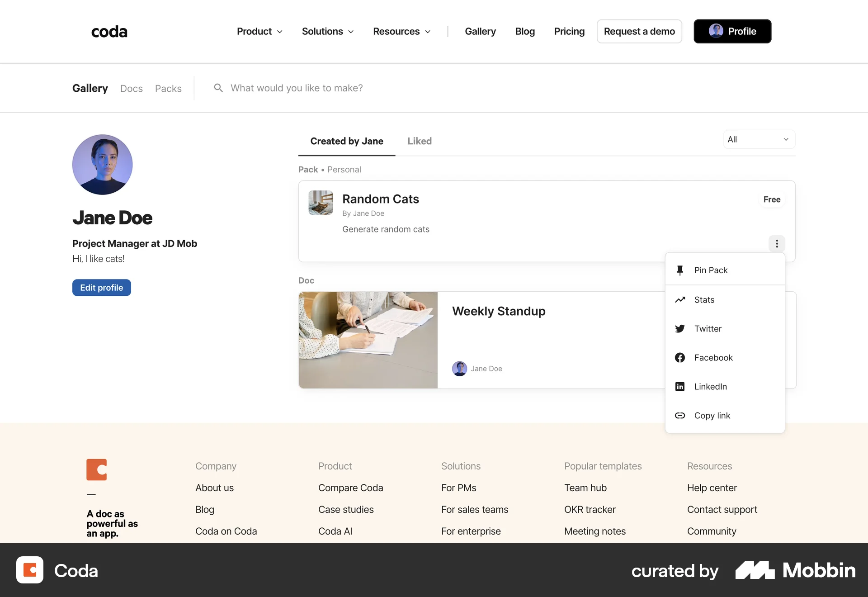The image size is (868, 597).
Task: Open the All filter dropdown
Action: pos(759,139)
